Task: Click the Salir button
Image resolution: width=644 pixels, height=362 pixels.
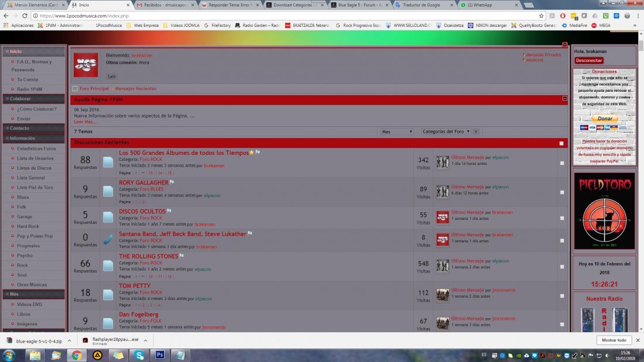Action: pyautogui.click(x=111, y=77)
